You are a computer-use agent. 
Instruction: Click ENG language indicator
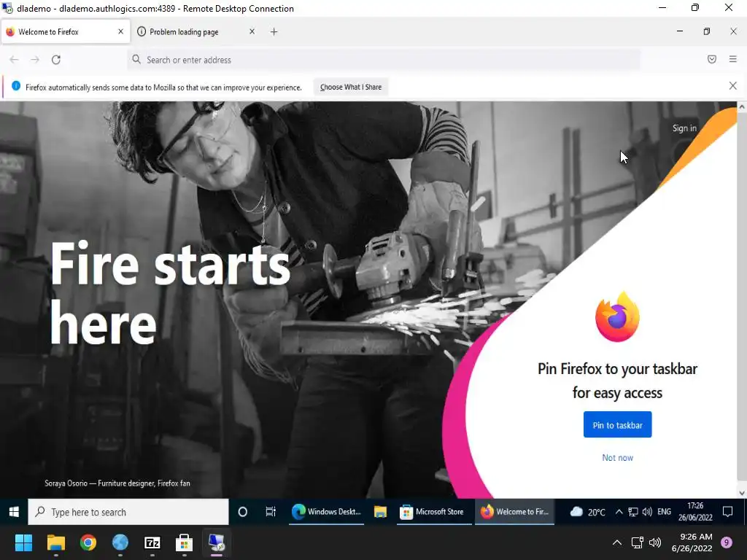tap(664, 512)
